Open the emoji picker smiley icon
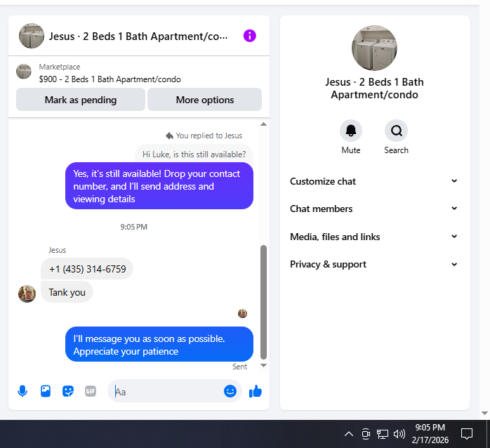The height and width of the screenshot is (448, 490). [230, 391]
